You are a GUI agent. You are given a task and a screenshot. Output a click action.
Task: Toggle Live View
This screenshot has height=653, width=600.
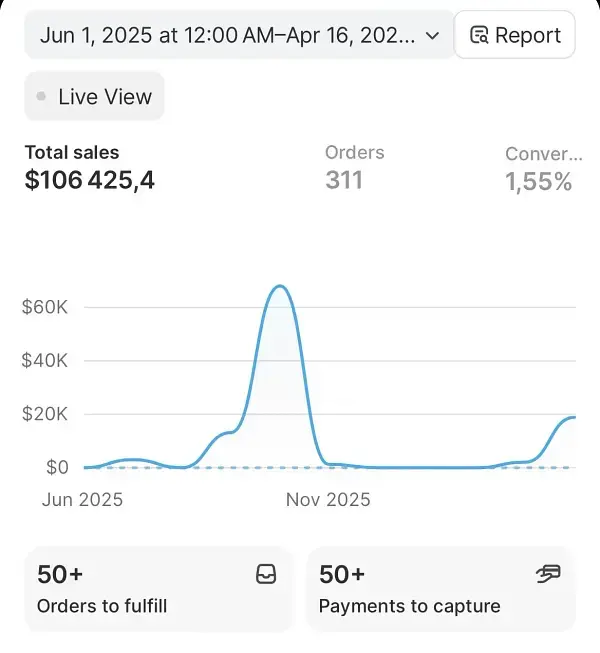pyautogui.click(x=94, y=97)
